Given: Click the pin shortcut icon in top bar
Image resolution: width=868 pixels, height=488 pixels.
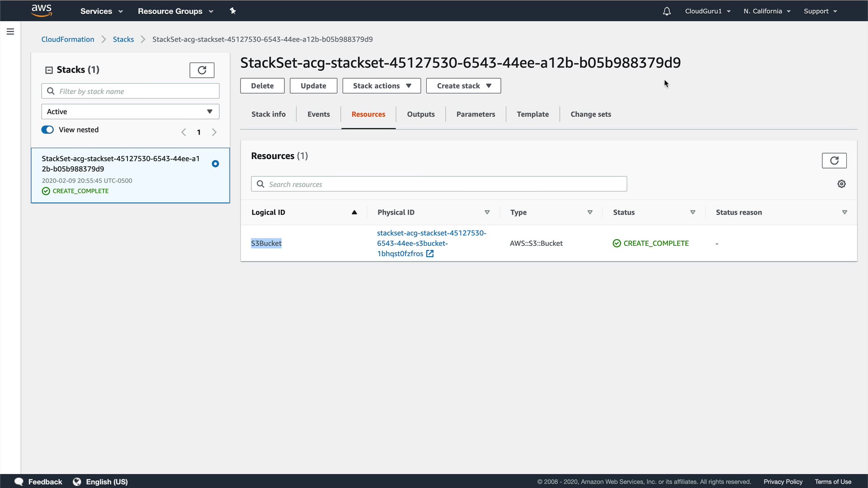Looking at the screenshot, I should tap(233, 11).
